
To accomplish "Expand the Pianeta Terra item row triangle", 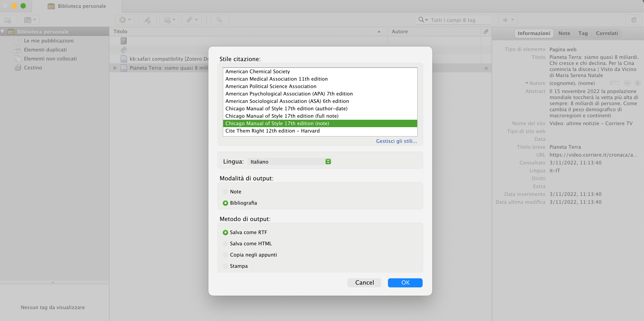I will tap(115, 68).
